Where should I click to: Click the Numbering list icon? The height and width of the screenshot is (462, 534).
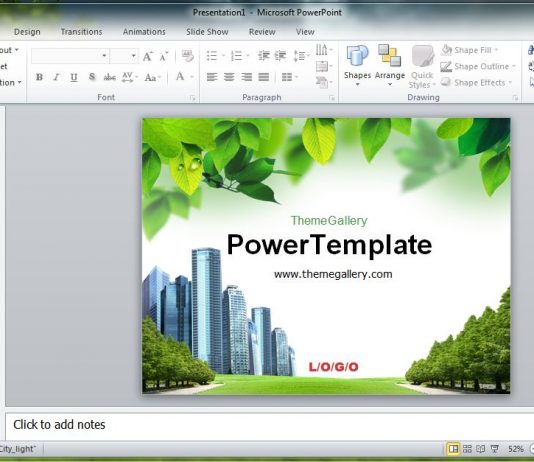[x=236, y=55]
